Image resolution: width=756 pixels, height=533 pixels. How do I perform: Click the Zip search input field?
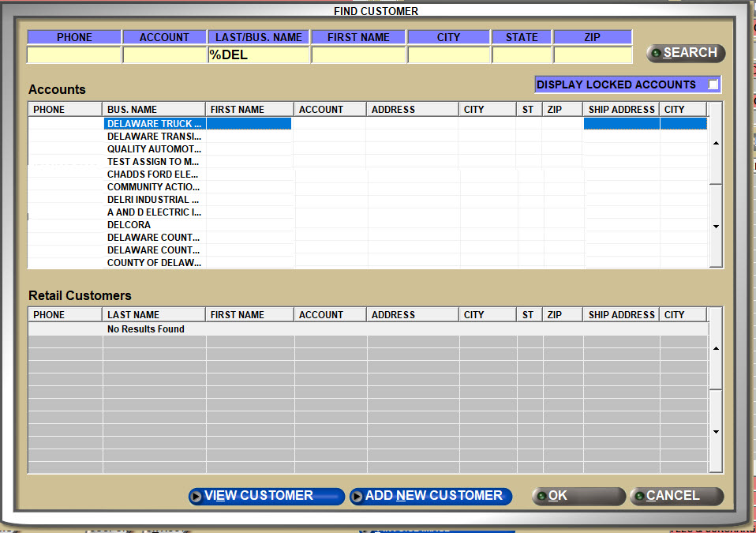[593, 55]
